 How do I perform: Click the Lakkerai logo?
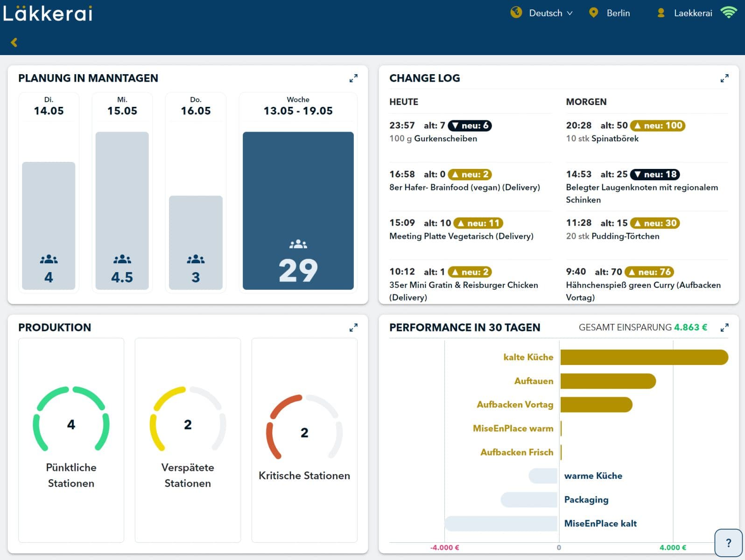tap(47, 13)
